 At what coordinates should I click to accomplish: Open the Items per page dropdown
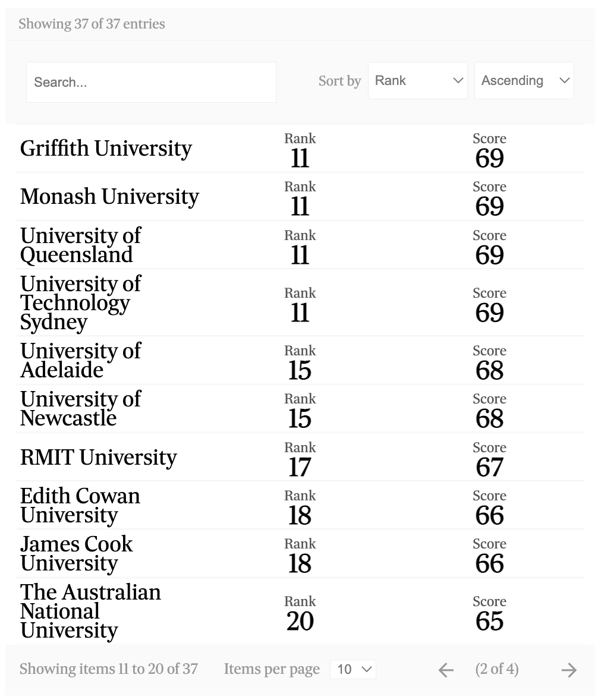coord(353,670)
